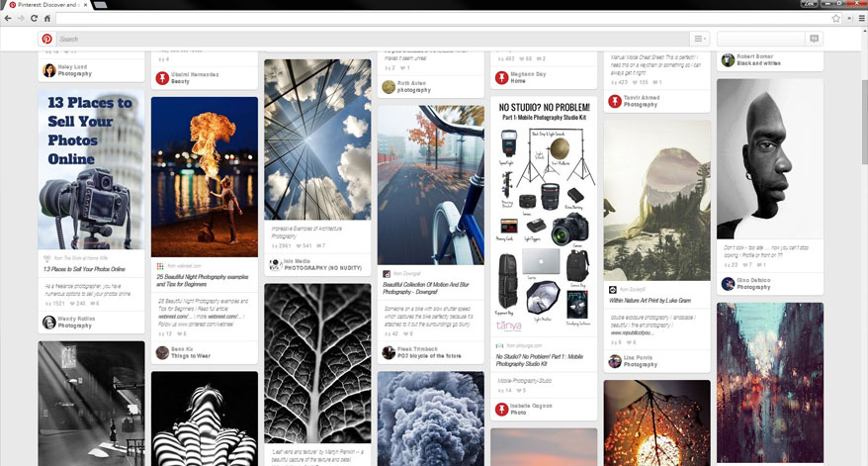Open the notifications speech bubble icon
This screenshot has height=466, width=868.
pyautogui.click(x=814, y=39)
